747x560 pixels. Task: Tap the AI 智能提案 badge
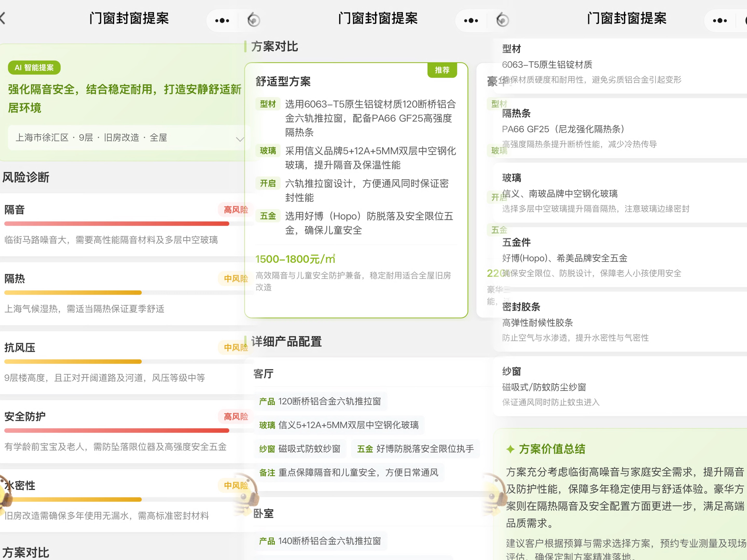tap(34, 67)
